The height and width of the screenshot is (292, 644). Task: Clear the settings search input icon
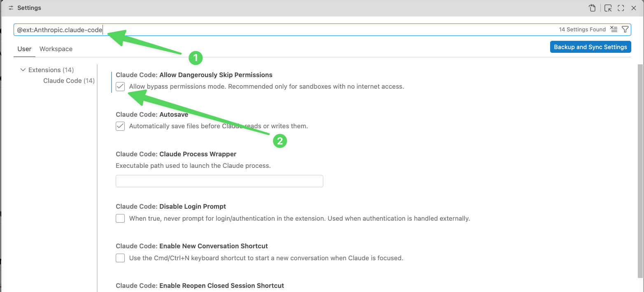(x=614, y=29)
